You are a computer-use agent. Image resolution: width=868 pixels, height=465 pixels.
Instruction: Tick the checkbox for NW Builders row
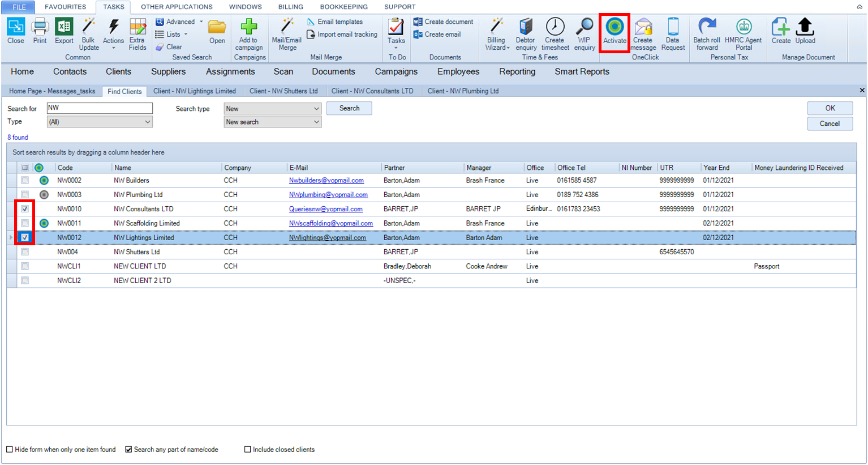pos(25,180)
